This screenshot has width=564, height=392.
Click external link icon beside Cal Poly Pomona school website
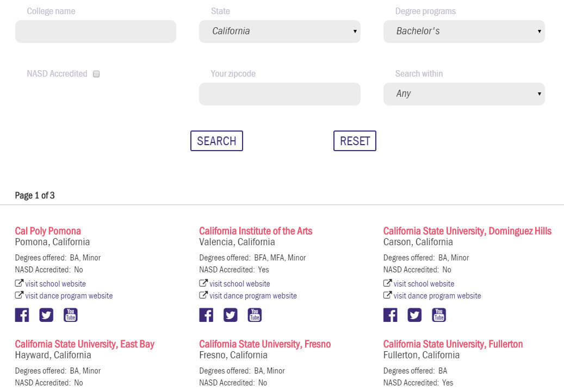(x=19, y=283)
